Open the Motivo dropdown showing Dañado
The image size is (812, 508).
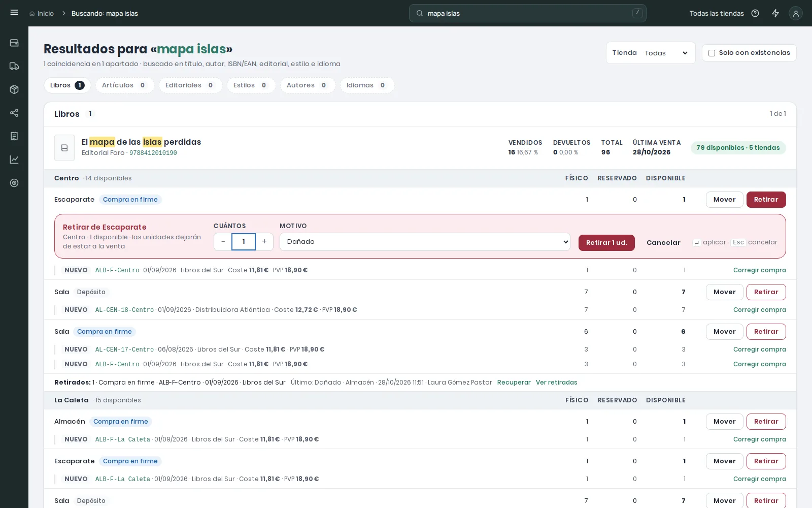pos(425,242)
